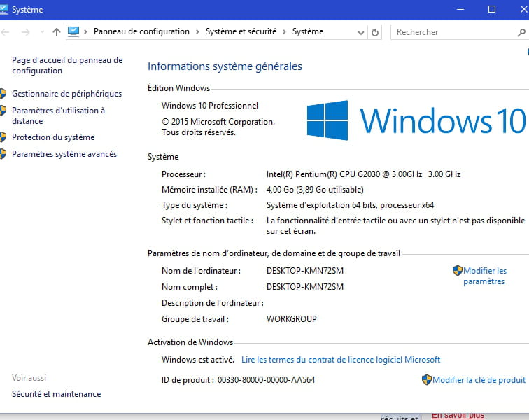Click the search magnifier icon
This screenshot has width=529, height=420.
[x=521, y=32]
